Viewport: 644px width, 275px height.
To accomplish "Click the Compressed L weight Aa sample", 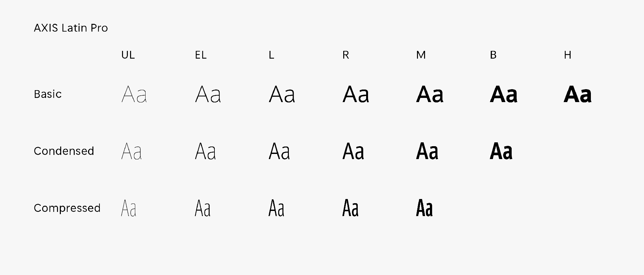I will tap(277, 208).
